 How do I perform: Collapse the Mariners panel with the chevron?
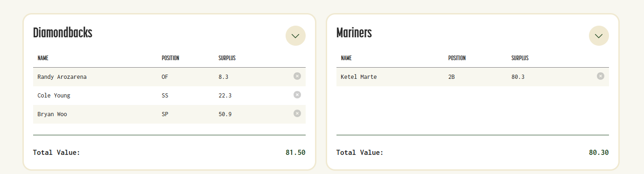599,35
